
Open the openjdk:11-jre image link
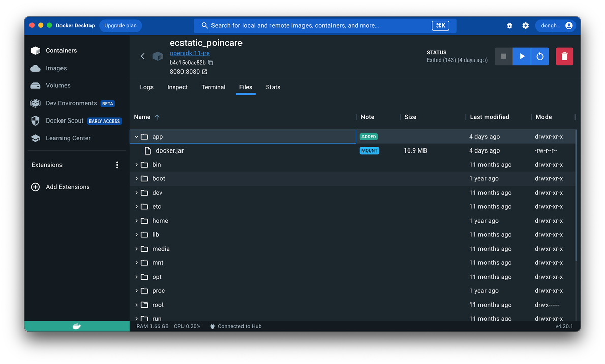(190, 53)
